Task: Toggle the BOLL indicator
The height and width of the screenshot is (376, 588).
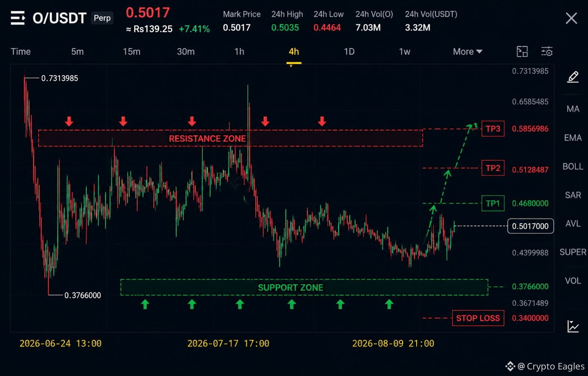Action: click(x=573, y=166)
